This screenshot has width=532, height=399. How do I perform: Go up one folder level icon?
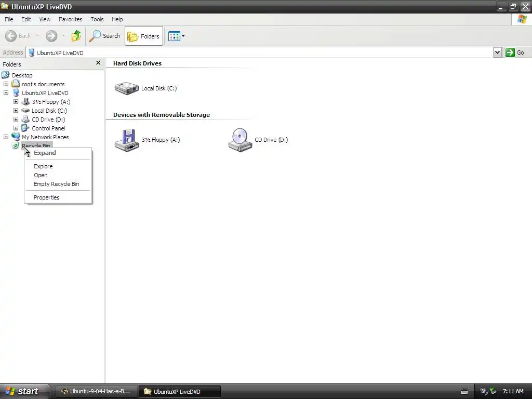click(76, 36)
